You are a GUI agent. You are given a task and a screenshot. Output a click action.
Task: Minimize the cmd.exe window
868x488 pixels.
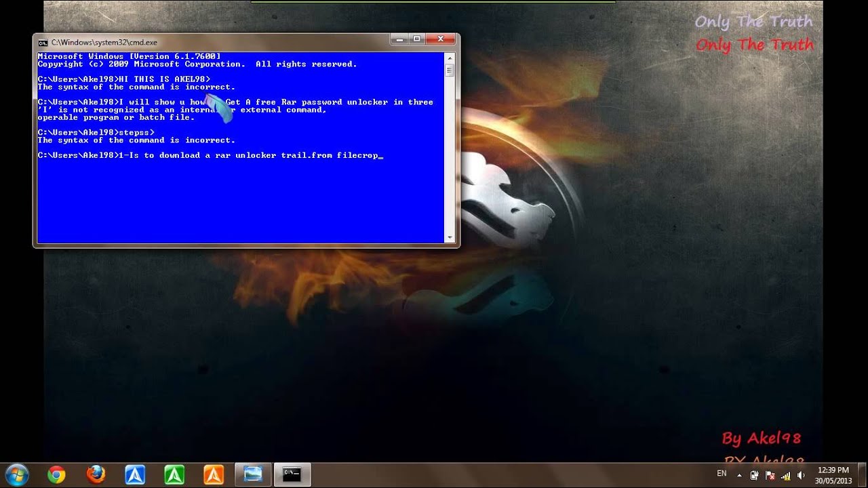(x=399, y=39)
